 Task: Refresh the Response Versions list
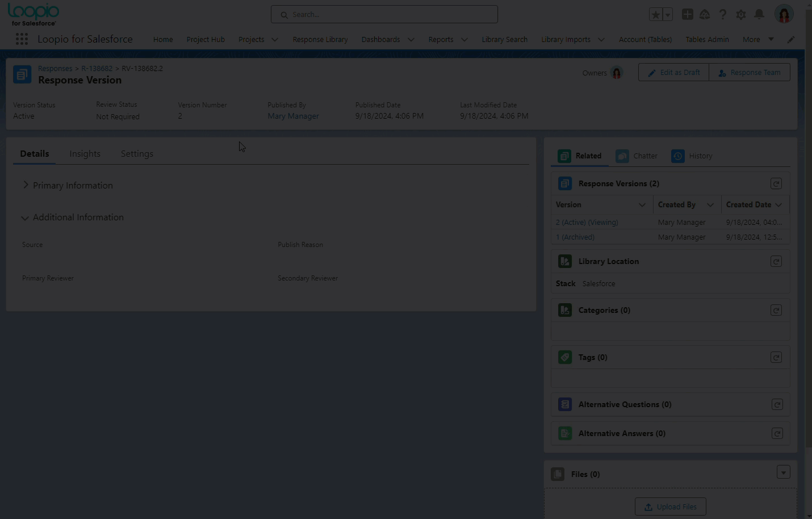776,183
